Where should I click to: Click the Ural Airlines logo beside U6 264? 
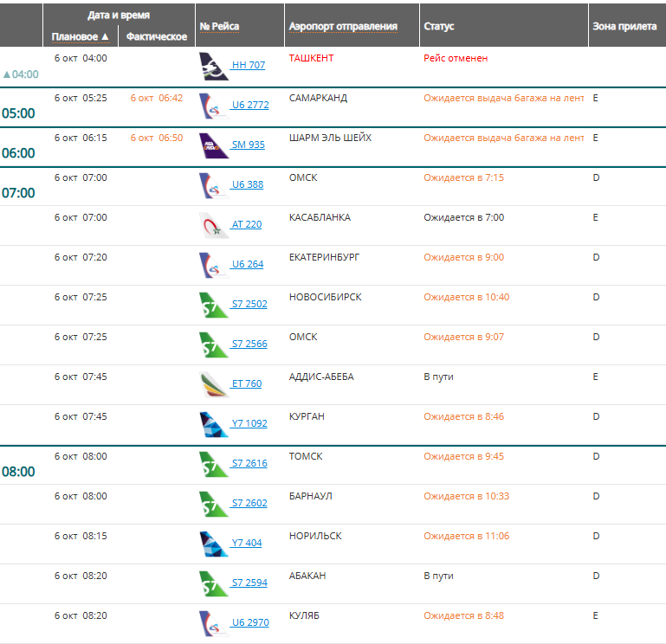pos(214,266)
